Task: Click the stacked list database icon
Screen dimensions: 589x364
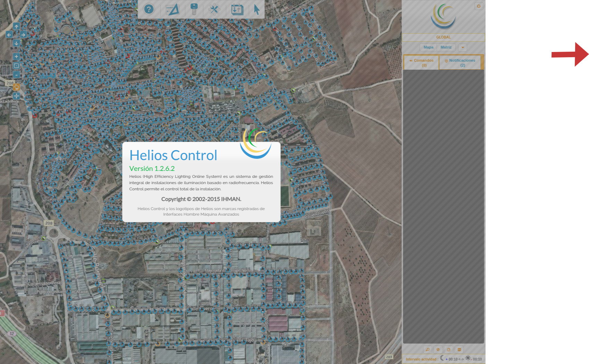Action: pyautogui.click(x=459, y=349)
